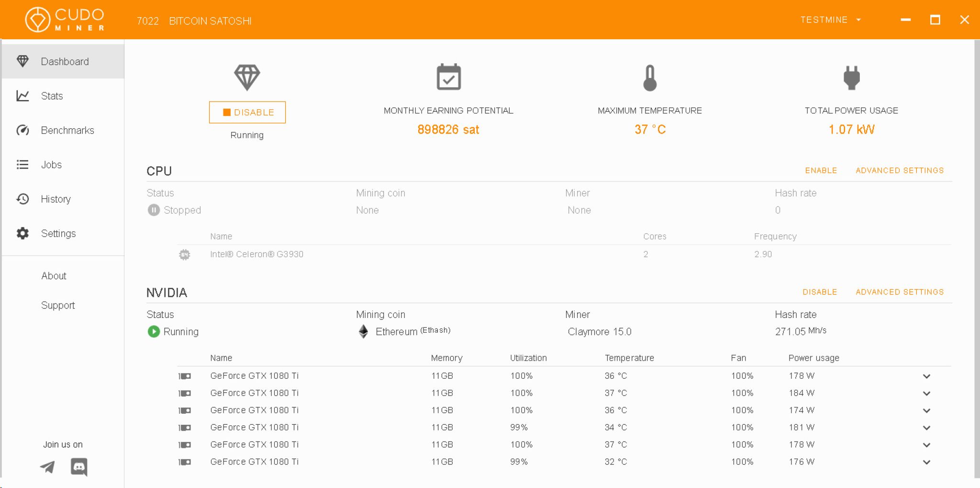Open NVIDIA Advanced Settings
Screen dimensions: 980x488
click(900, 292)
